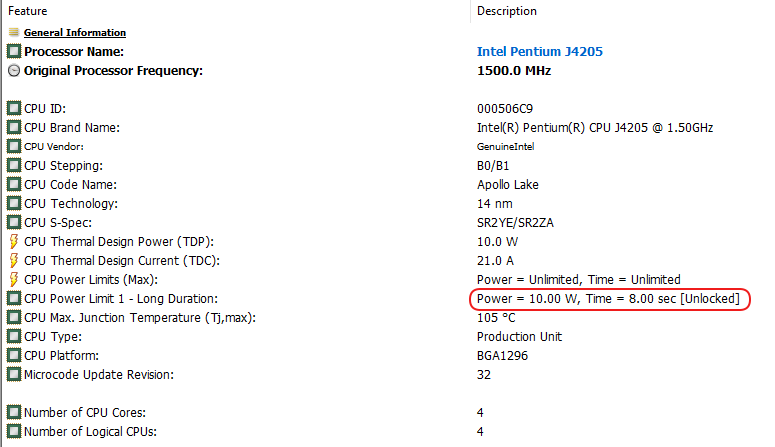The image size is (775, 447).
Task: Click the lightning icon for CPU Power Limits (Max)
Action: [x=14, y=279]
